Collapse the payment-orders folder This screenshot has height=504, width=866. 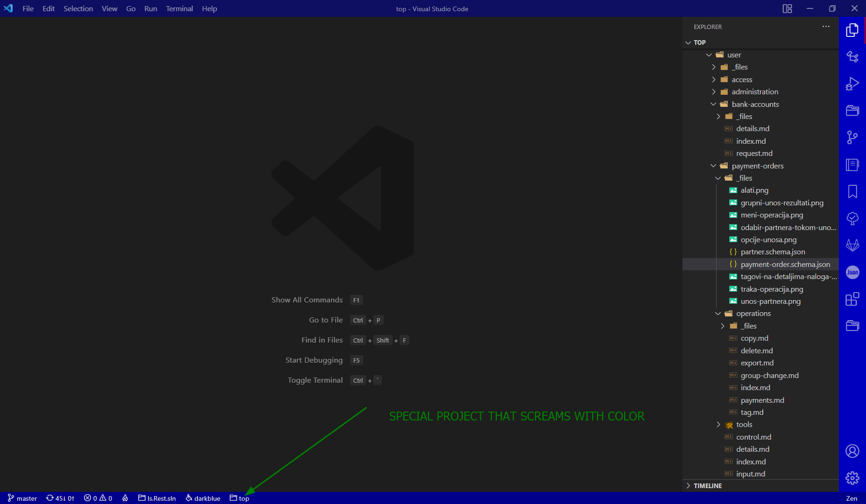point(760,166)
